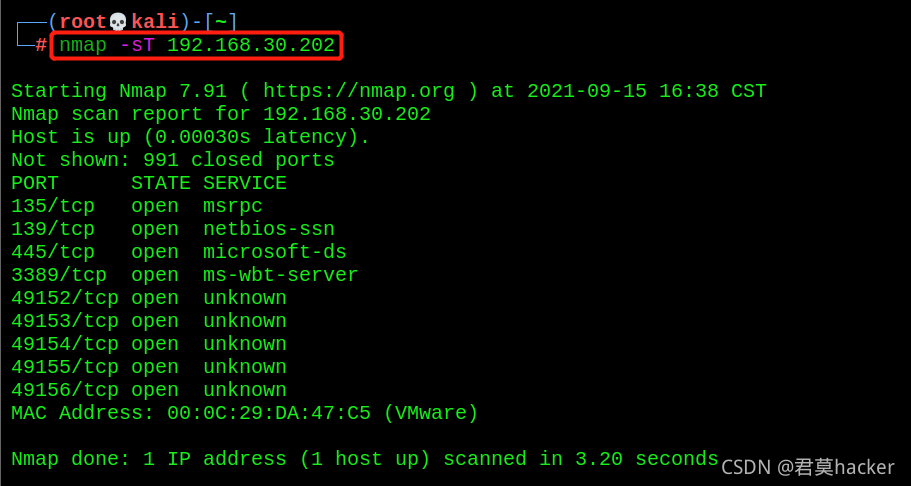
Task: Click the skull icon in the prompt
Action: tap(119, 22)
